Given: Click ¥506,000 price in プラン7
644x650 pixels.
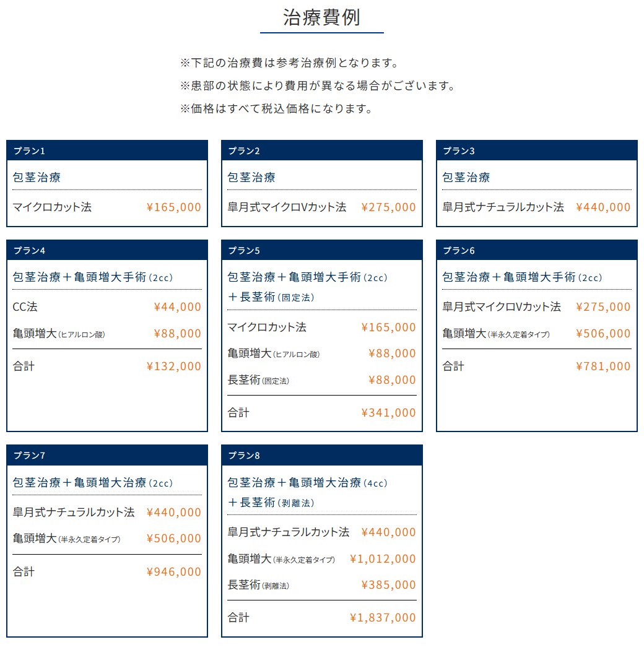Looking at the screenshot, I should point(174,538).
